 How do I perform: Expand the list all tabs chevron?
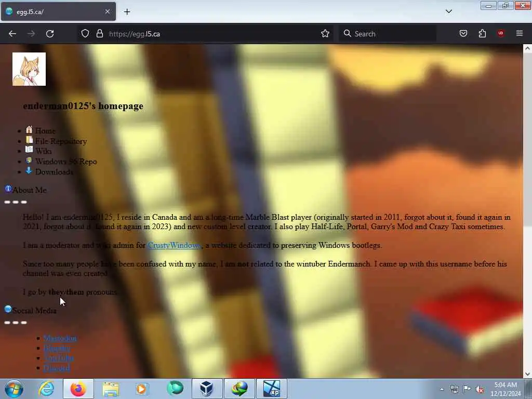449,11
